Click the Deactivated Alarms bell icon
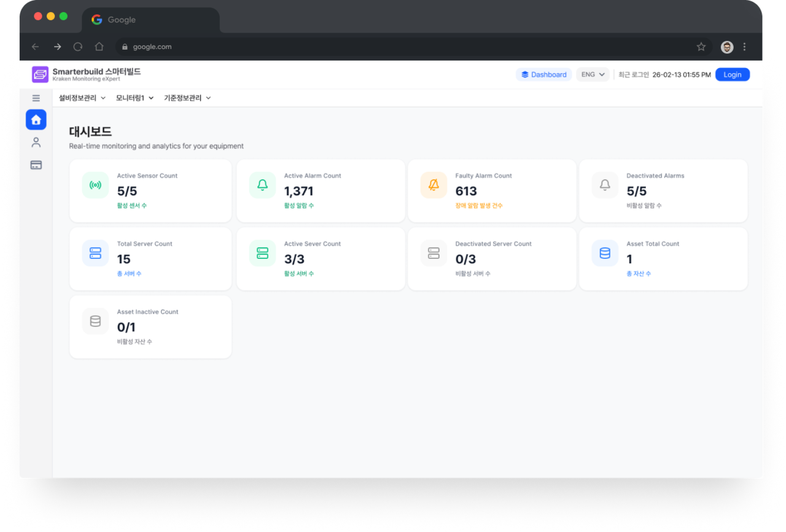 coord(605,185)
